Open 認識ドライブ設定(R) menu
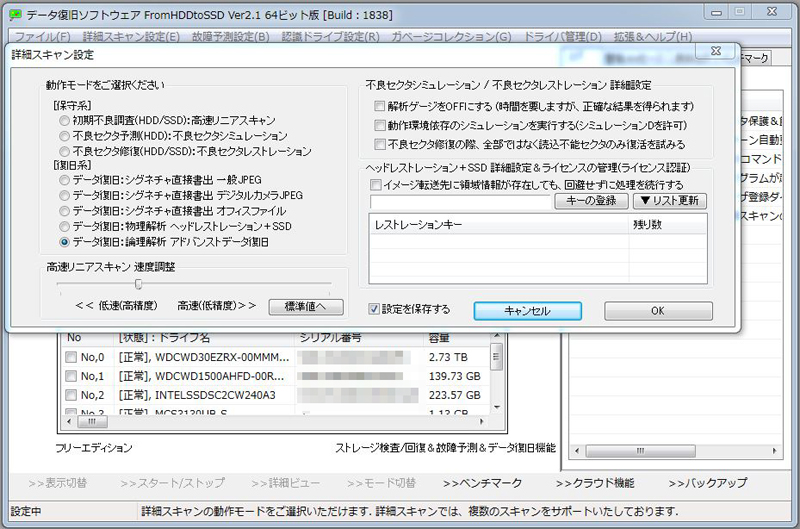Screen dimensions: 800x529 pyautogui.click(x=331, y=37)
